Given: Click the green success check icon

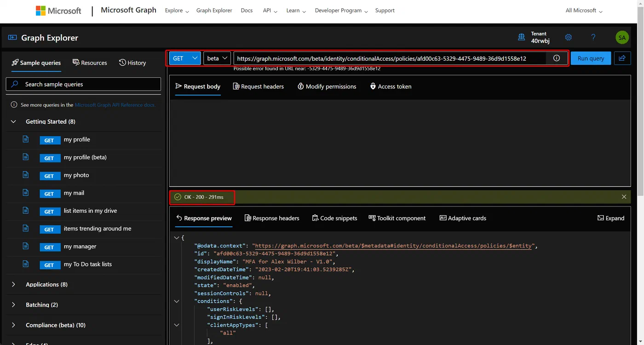Looking at the screenshot, I should coord(178,197).
